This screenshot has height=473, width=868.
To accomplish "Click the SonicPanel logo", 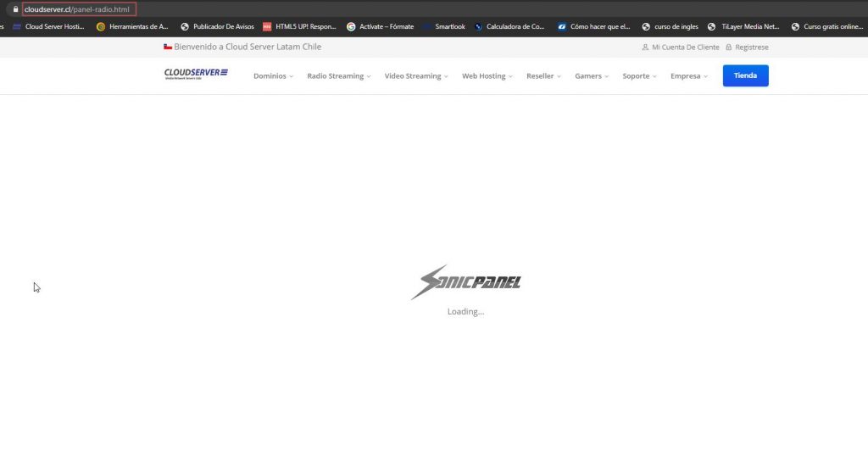I will pos(465,282).
